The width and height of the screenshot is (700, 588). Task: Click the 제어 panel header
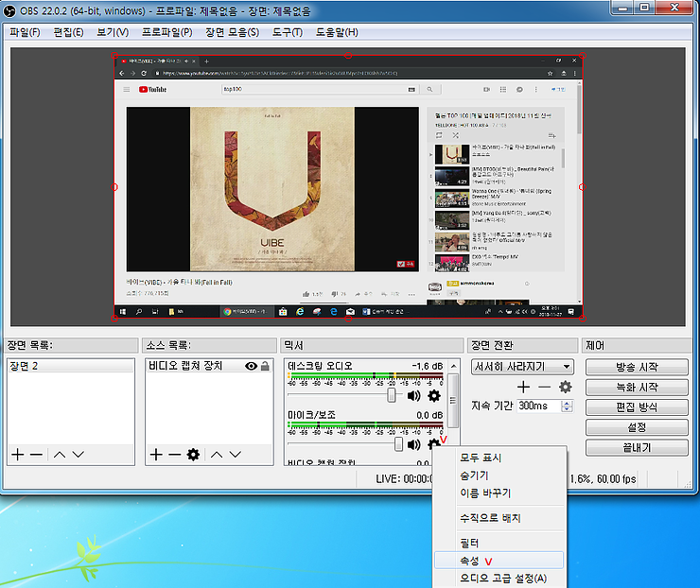[x=637, y=345]
